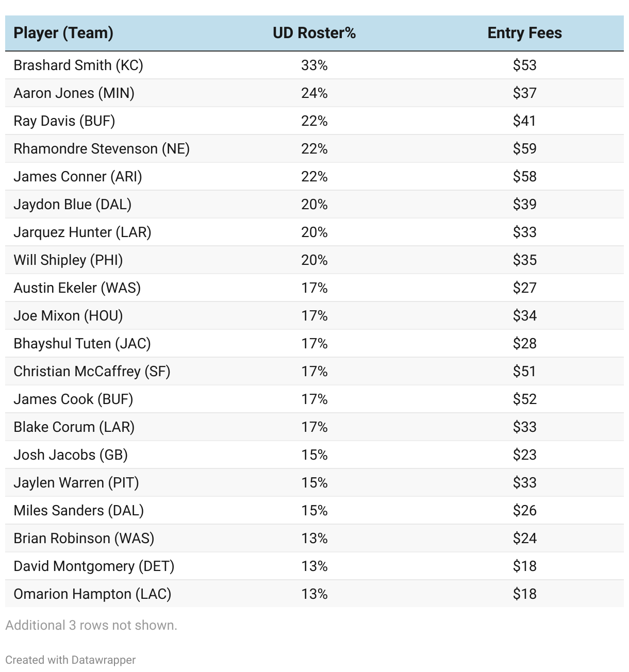Click the James Cook (BUF) cell

pyautogui.click(x=73, y=399)
